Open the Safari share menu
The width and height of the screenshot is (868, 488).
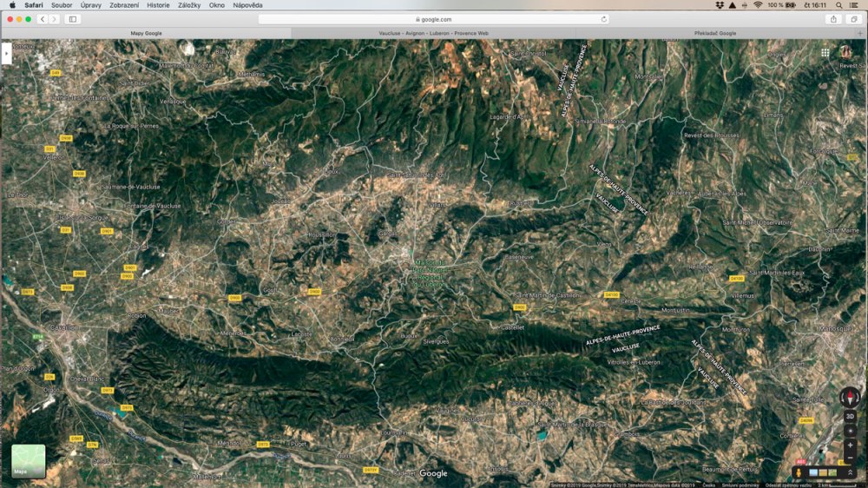coord(833,19)
